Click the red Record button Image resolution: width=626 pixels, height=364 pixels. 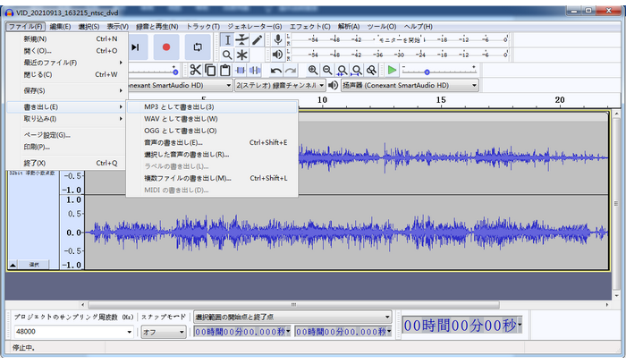(x=166, y=47)
